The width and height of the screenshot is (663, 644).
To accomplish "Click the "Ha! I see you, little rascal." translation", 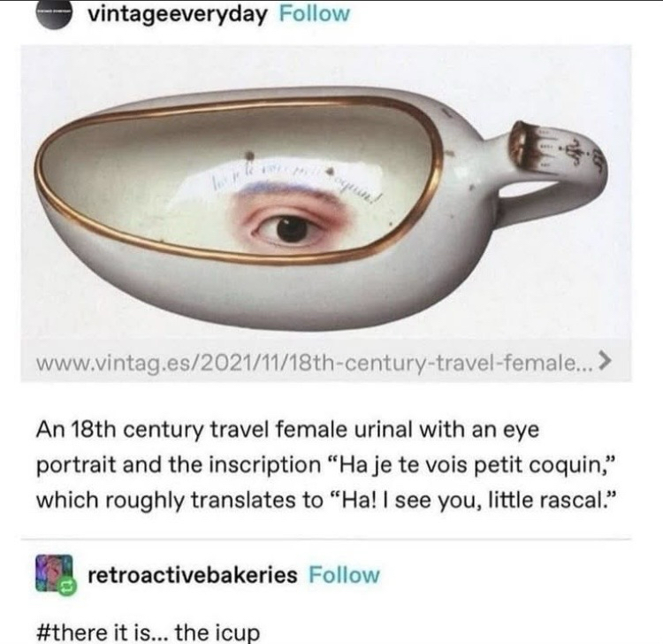I will (x=471, y=501).
